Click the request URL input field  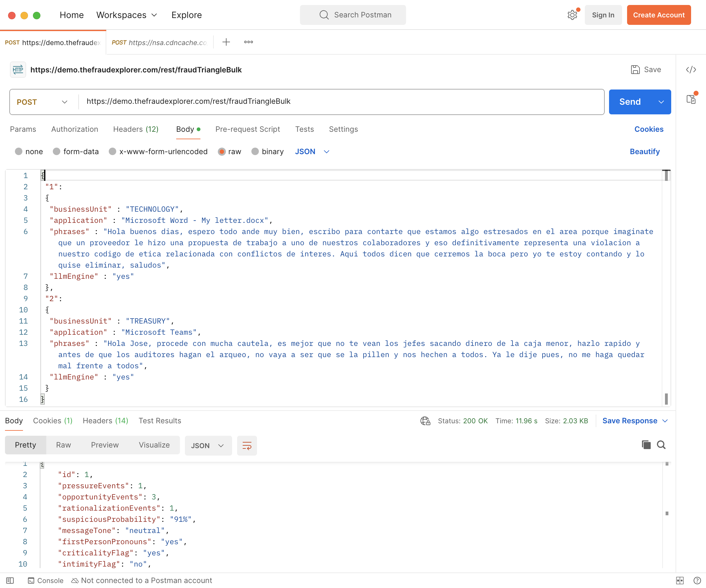(341, 102)
